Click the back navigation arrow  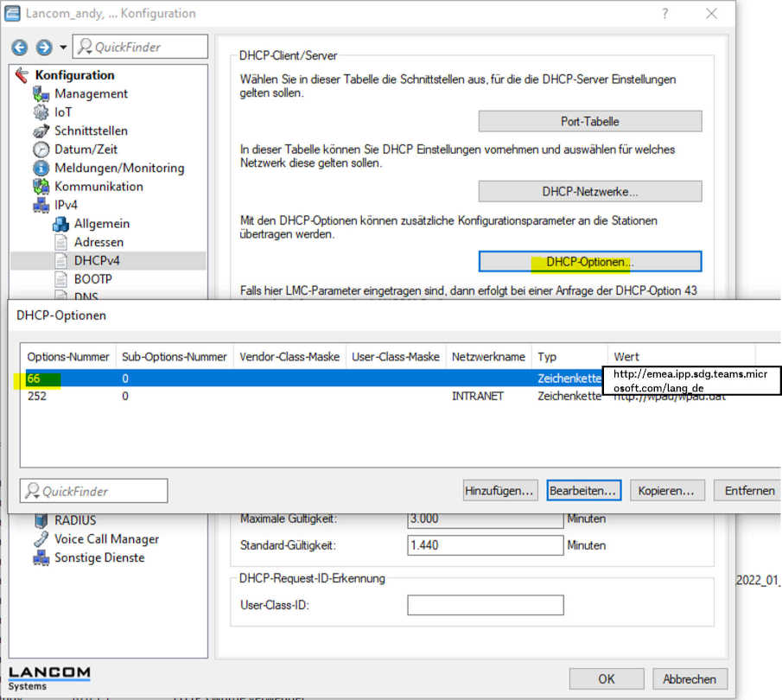19,47
